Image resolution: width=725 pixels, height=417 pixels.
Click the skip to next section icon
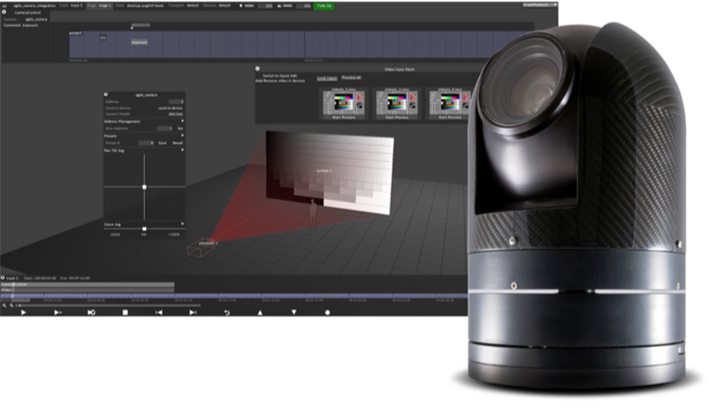[192, 313]
